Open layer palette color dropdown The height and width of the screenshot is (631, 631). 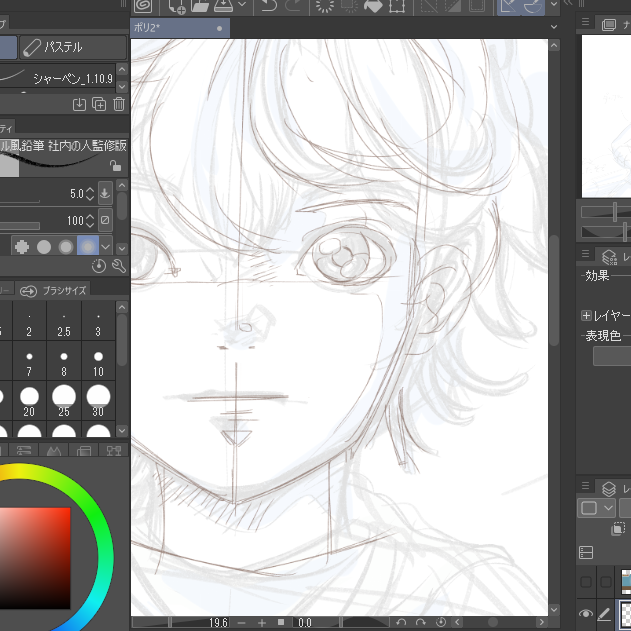click(x=596, y=508)
